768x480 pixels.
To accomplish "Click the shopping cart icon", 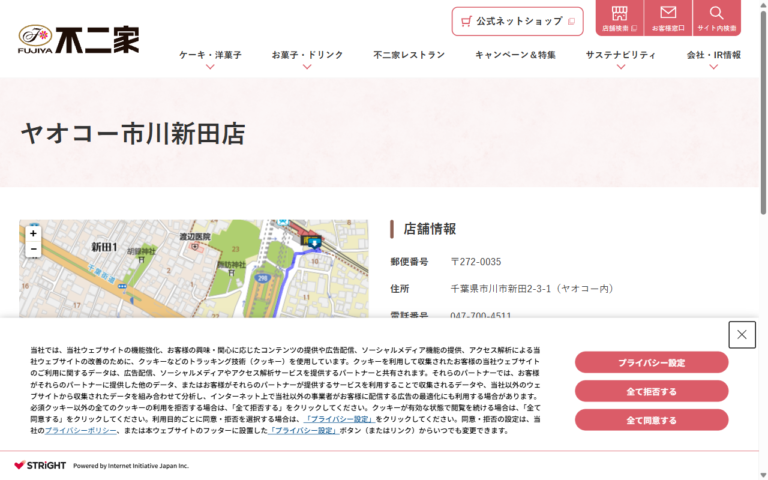I will (x=466, y=22).
